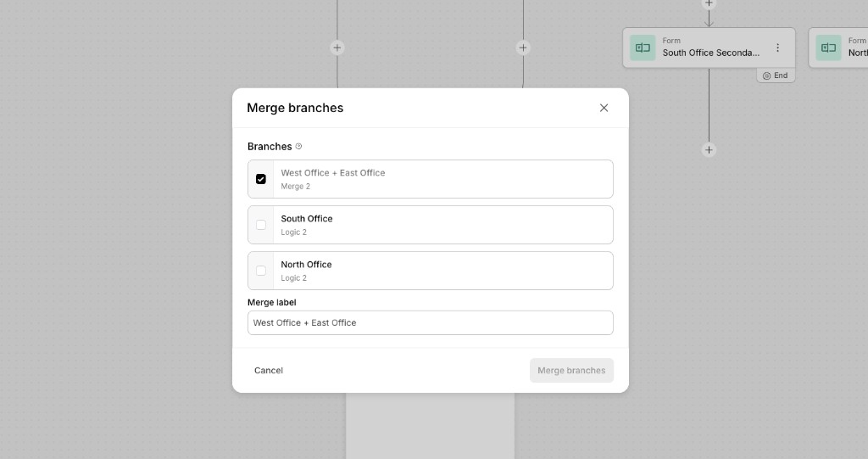Cancel the branch merge
This screenshot has height=459, width=868.
pos(269,370)
